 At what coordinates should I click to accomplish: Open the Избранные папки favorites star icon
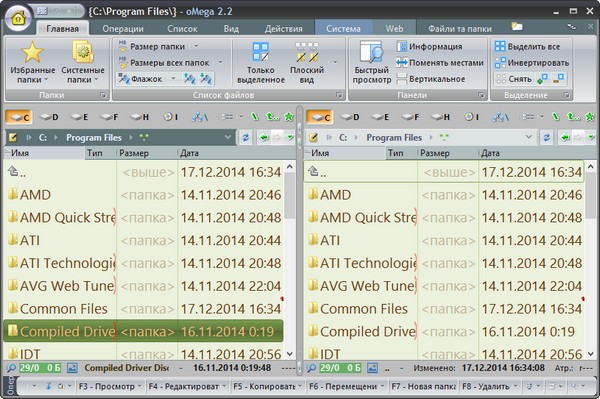32,52
